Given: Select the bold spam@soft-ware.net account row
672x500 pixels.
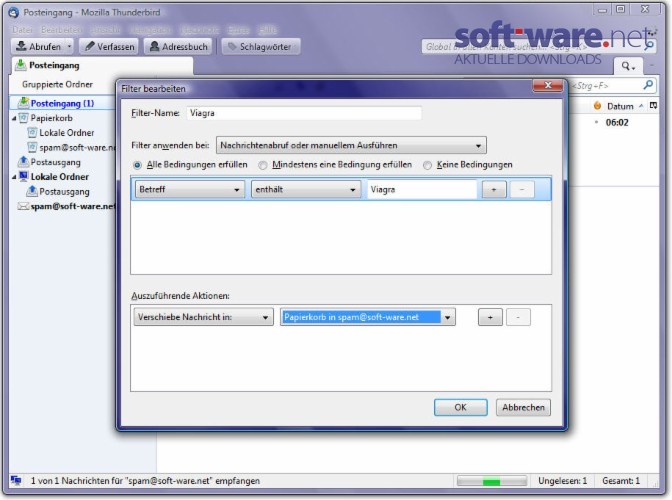Looking at the screenshot, I should (x=64, y=206).
